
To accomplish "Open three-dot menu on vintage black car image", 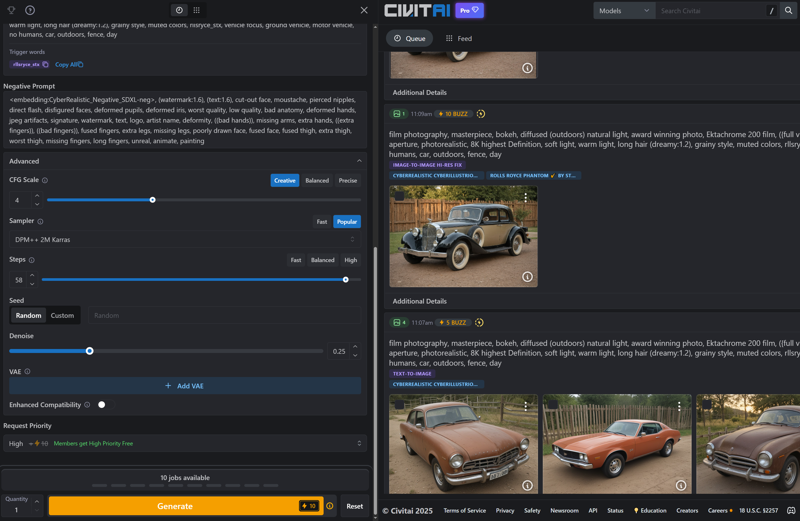I will [x=526, y=196].
